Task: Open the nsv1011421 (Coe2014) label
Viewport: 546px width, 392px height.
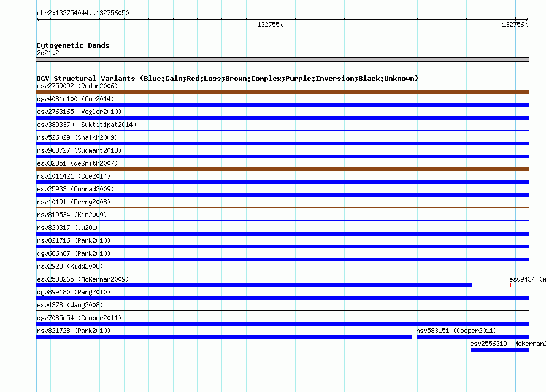Action: tap(74, 176)
